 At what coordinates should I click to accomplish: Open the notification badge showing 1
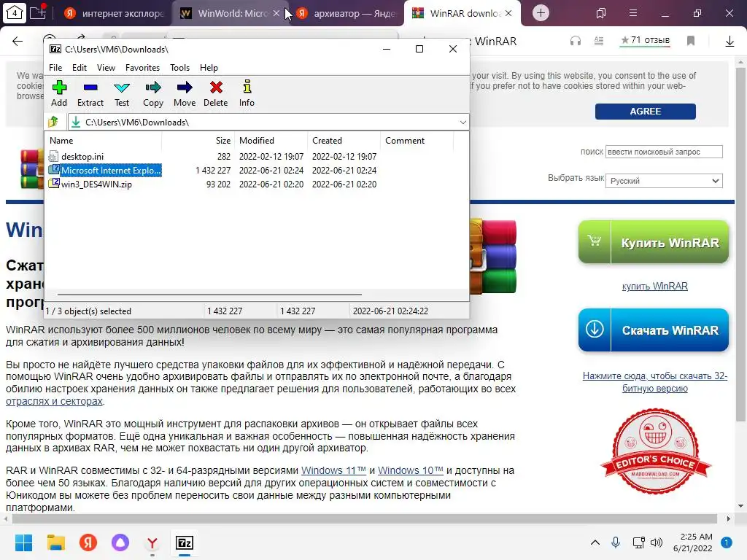coord(727,542)
